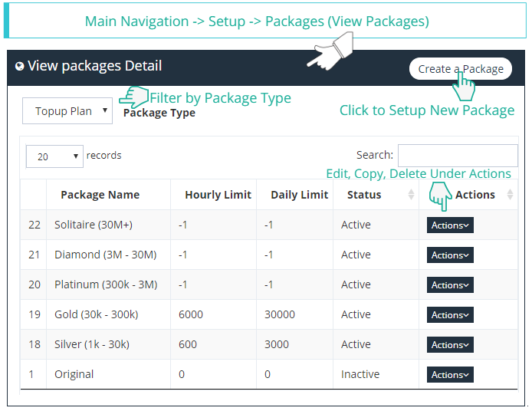Viewport: 532px width, 411px height.
Task: Sort by Hourly Limit column header
Action: click(x=218, y=195)
